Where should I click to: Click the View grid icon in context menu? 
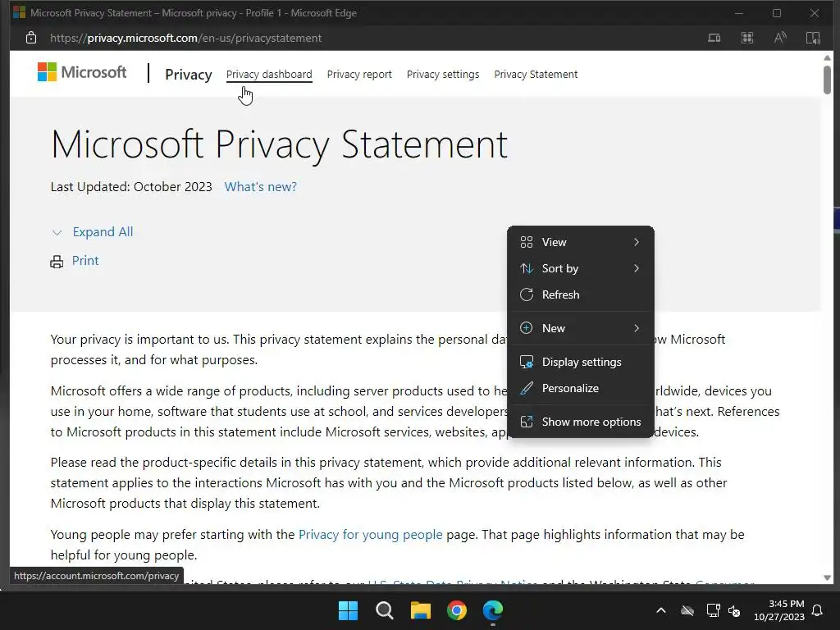[527, 242]
